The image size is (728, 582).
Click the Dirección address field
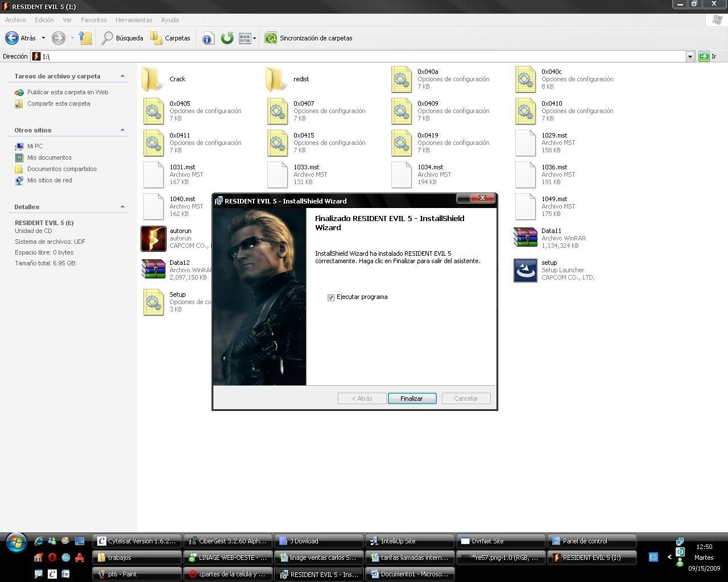(358, 56)
